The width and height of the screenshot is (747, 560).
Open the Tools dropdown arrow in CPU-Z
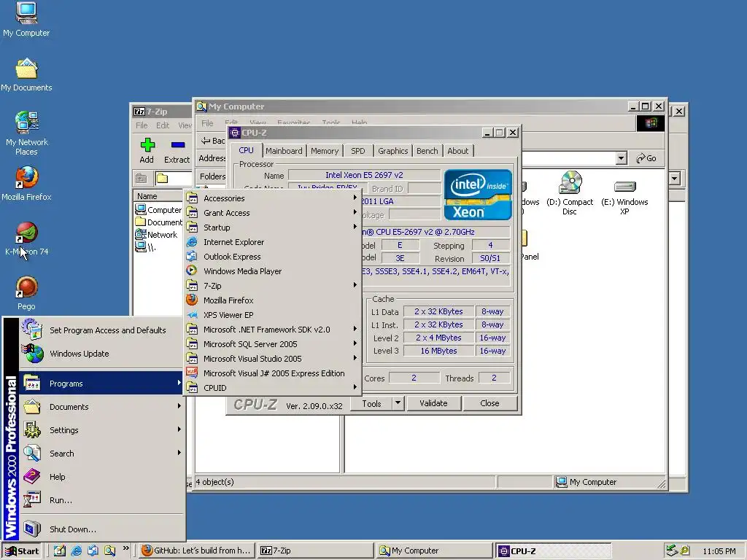(398, 403)
